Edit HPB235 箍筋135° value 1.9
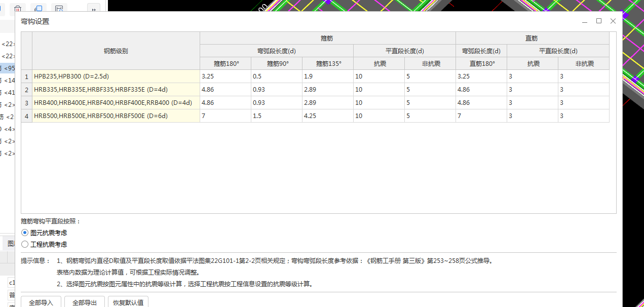Image resolution: width=644 pixels, height=307 pixels. [328, 76]
